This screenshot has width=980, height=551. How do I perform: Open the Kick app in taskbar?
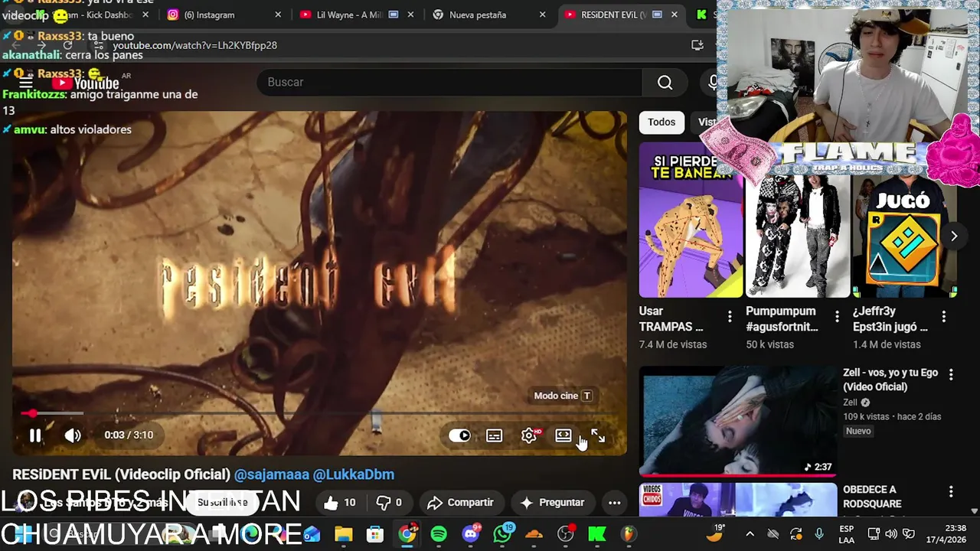pyautogui.click(x=597, y=534)
